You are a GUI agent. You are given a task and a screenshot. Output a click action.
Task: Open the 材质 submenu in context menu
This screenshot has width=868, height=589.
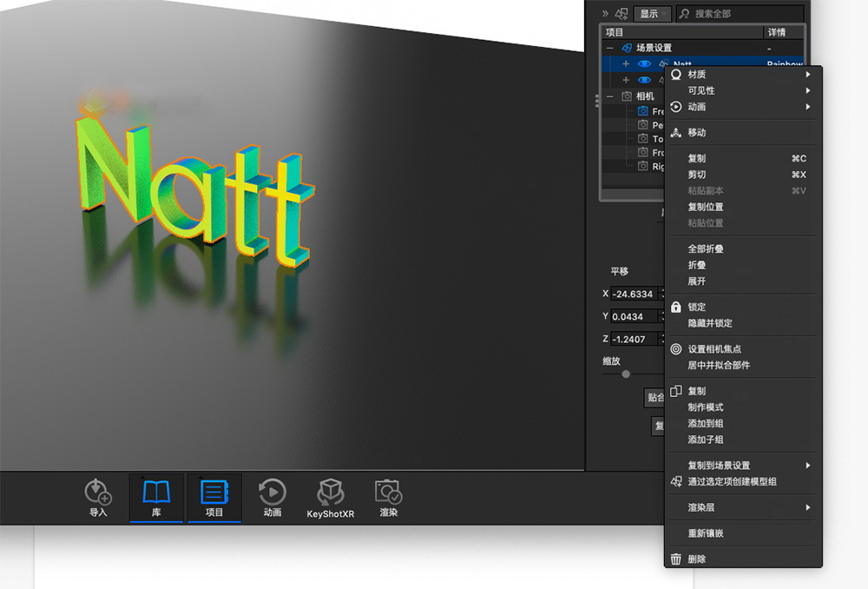pos(697,75)
